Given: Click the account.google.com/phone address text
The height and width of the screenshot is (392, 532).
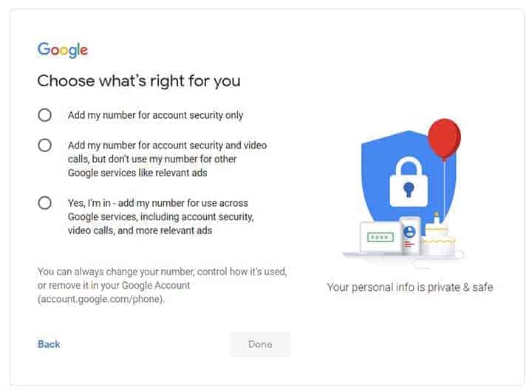Looking at the screenshot, I should (x=101, y=299).
